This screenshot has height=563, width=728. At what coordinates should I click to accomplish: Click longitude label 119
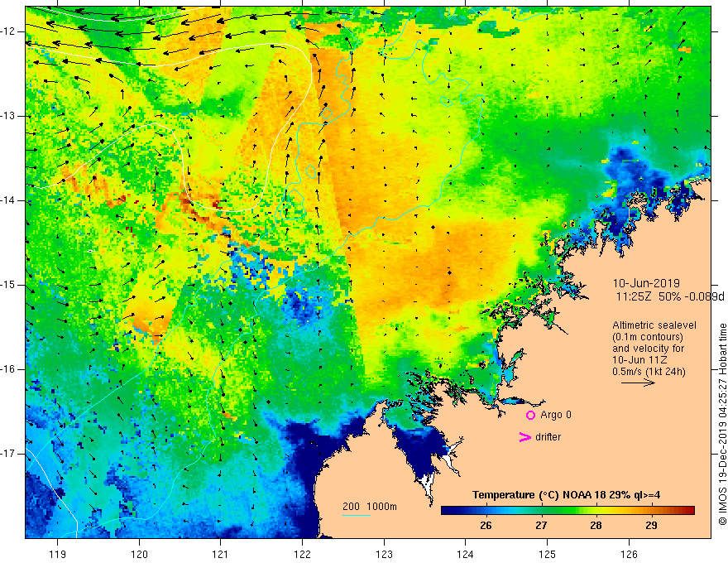tap(58, 554)
